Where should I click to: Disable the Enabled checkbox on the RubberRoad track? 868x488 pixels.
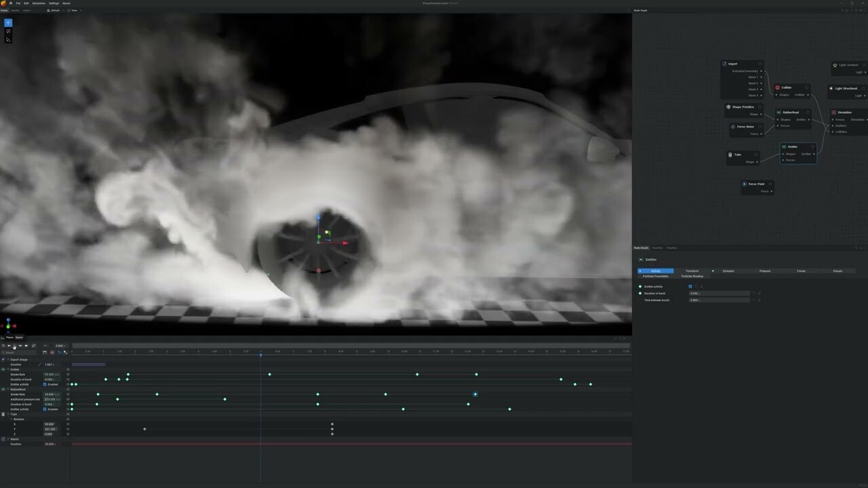click(x=46, y=409)
